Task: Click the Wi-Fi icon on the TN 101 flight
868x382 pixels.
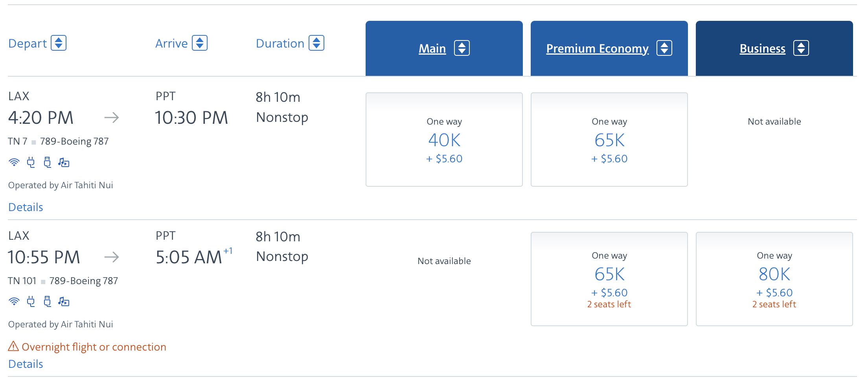Action: click(14, 302)
